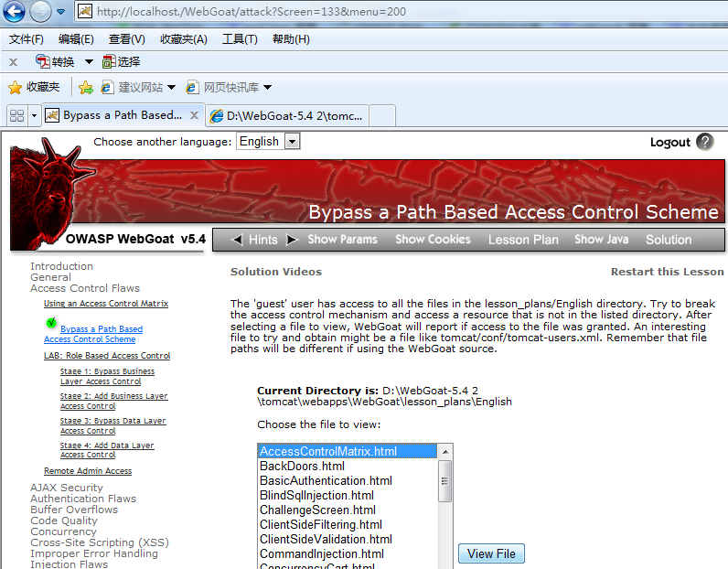Click Show Cookies
The height and width of the screenshot is (569, 728).
point(433,239)
